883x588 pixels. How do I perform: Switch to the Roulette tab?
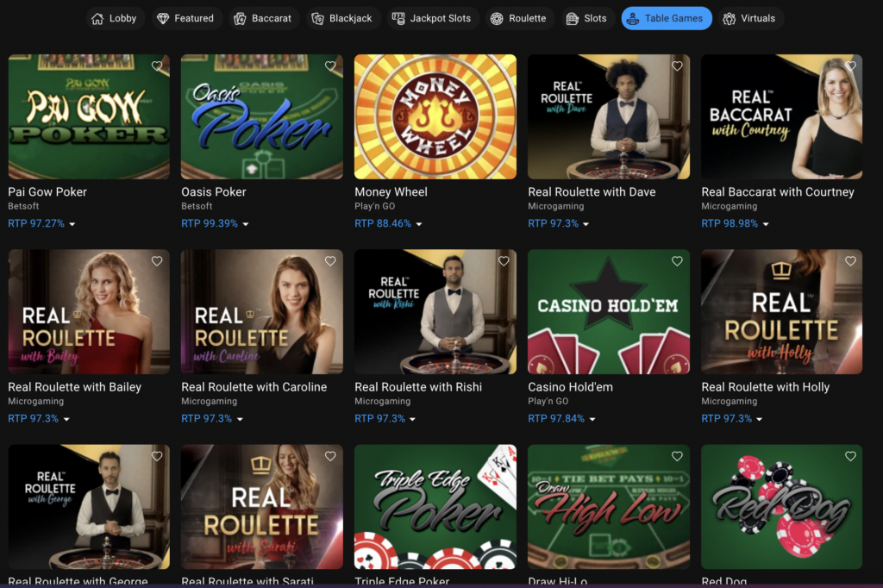pyautogui.click(x=519, y=19)
